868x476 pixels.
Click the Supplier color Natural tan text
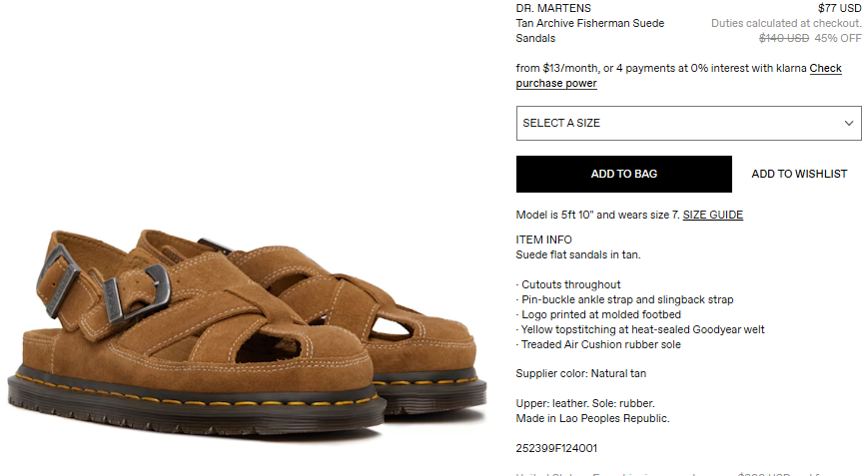click(580, 374)
